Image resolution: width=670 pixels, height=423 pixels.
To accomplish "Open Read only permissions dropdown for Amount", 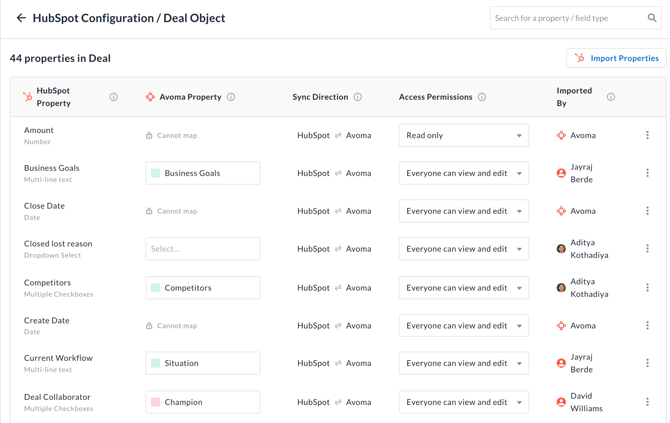I will [x=464, y=135].
